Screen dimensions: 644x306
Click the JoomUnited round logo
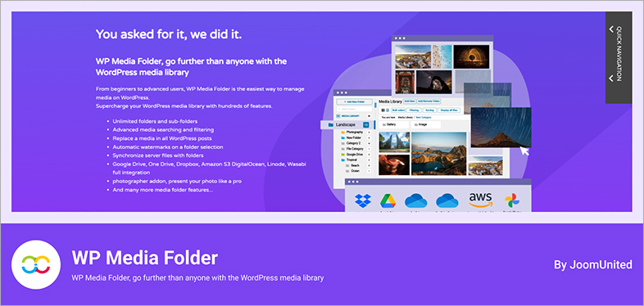(x=36, y=264)
